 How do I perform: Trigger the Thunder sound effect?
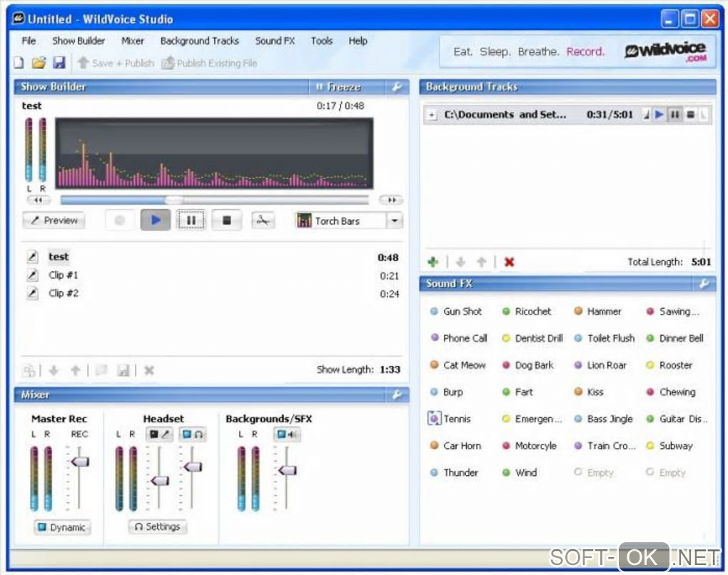[x=455, y=473]
